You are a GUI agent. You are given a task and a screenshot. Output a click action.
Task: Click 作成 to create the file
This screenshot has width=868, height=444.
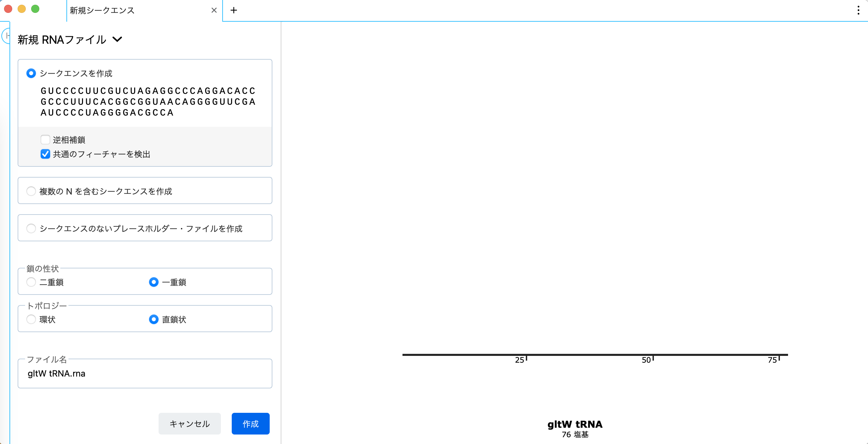click(x=250, y=423)
